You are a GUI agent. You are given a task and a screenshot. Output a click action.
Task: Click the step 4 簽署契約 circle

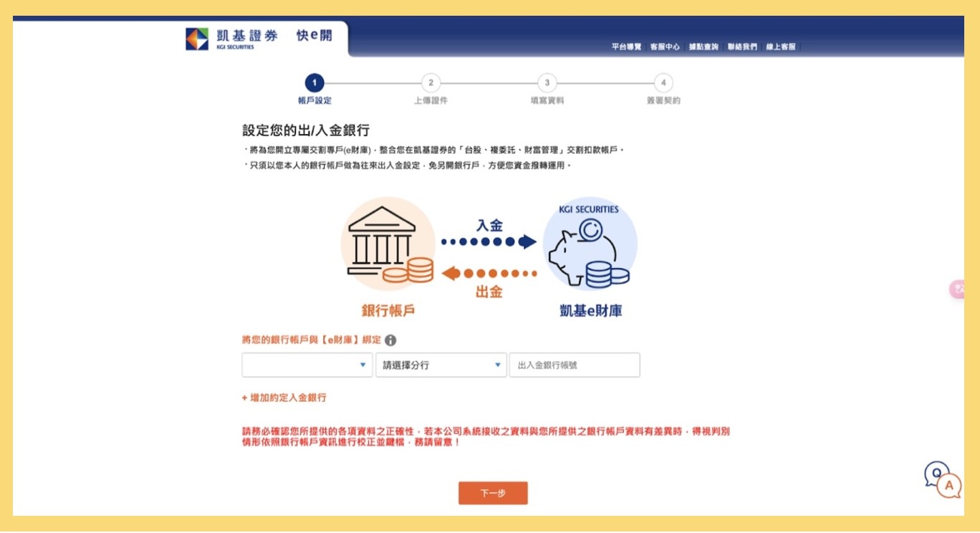point(664,84)
